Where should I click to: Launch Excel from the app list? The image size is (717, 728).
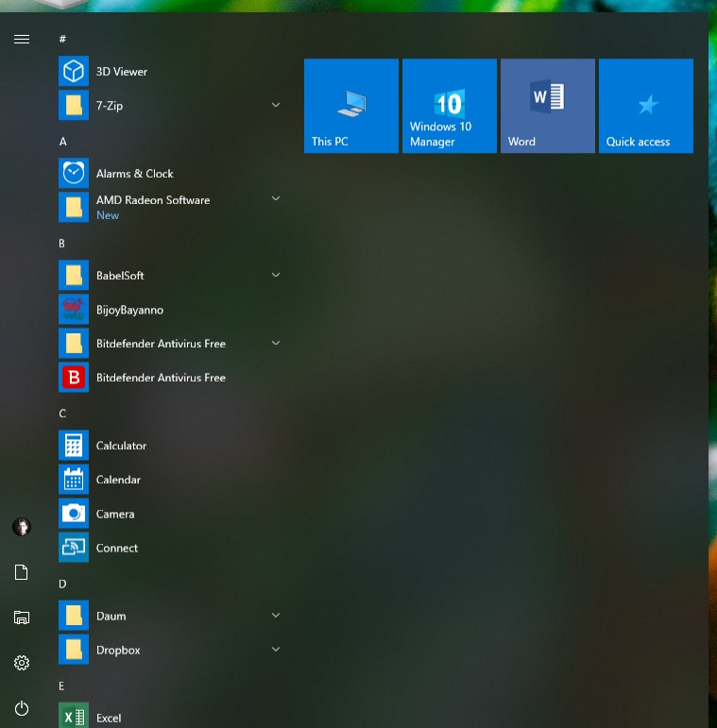(74, 716)
